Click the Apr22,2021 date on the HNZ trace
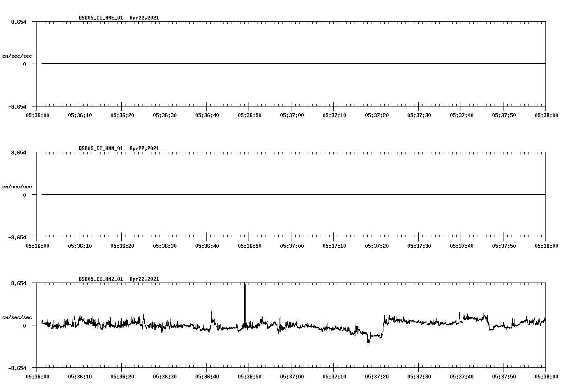 pos(144,279)
